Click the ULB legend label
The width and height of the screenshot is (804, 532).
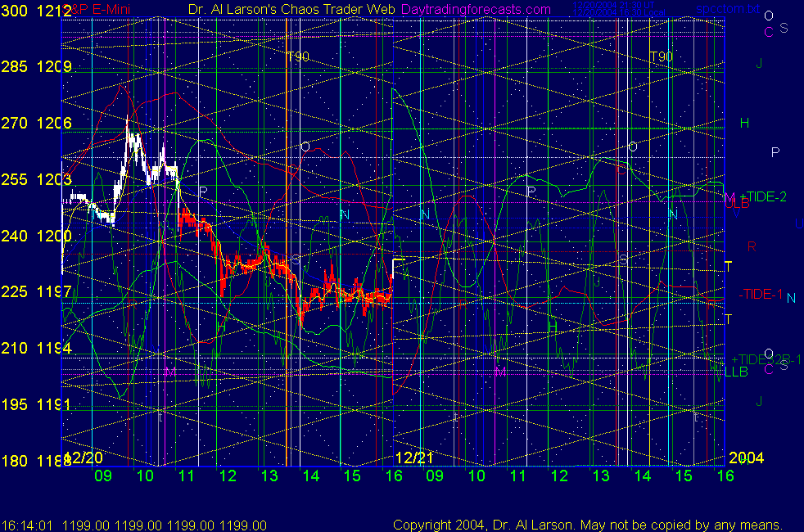click(738, 204)
